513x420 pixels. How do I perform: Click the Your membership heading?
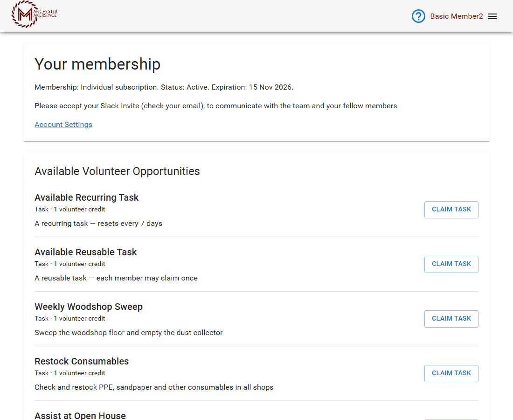click(97, 64)
